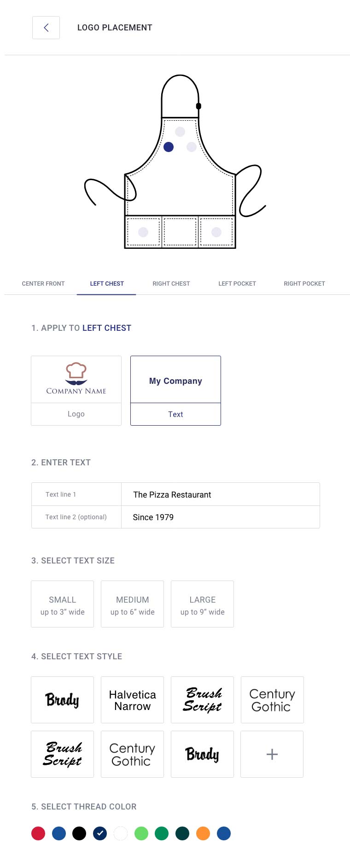Select MEDIUM up to 6" wide size

(132, 604)
